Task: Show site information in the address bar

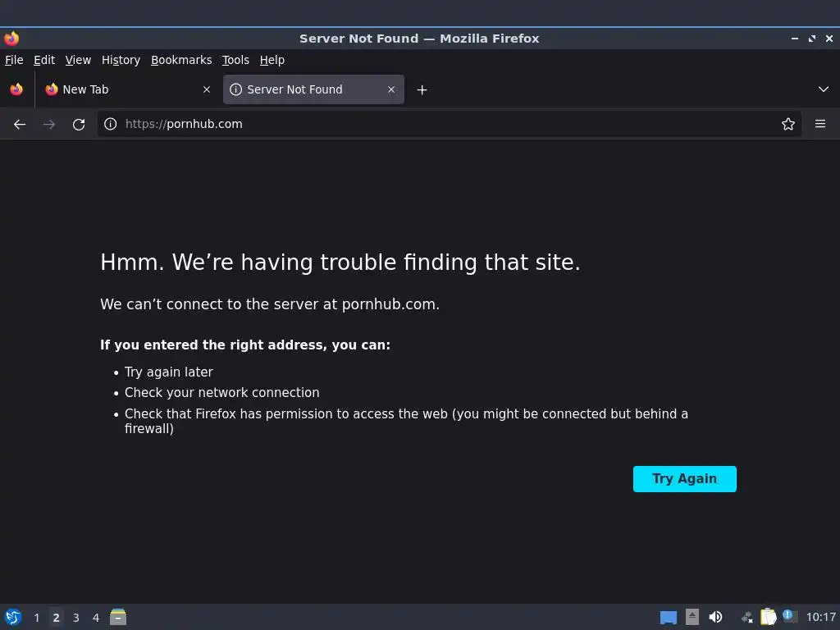Action: coord(111,125)
